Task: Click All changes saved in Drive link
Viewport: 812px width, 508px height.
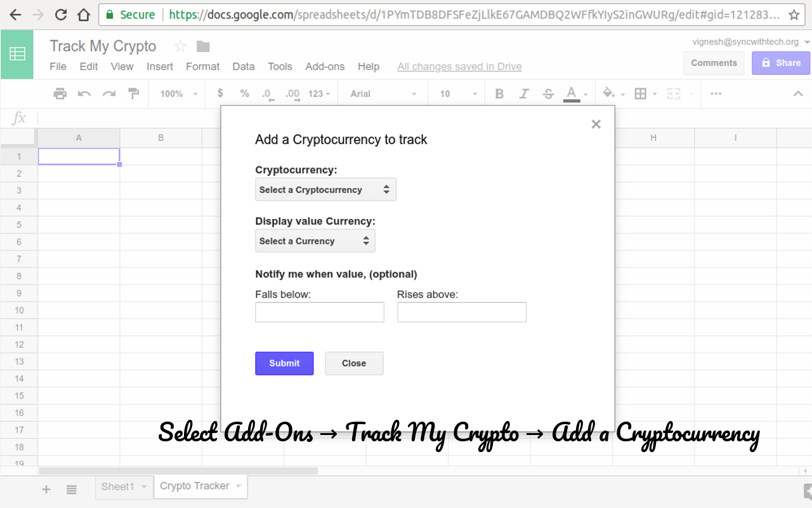Action: 459,67
